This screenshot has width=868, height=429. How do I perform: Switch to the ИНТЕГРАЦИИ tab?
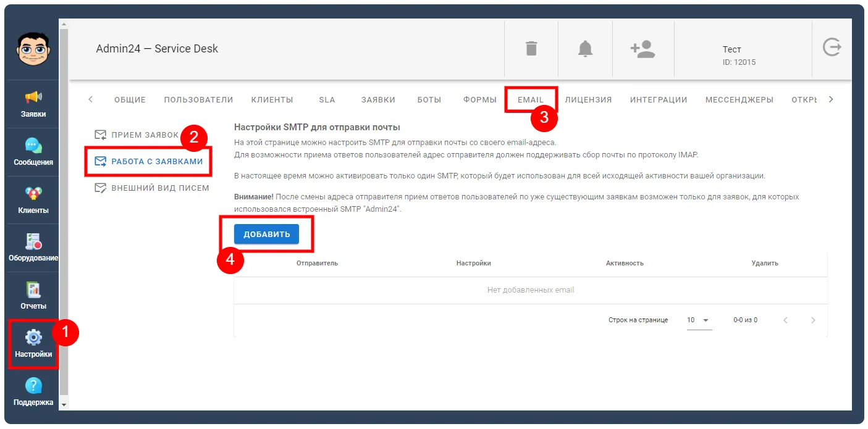pos(659,99)
